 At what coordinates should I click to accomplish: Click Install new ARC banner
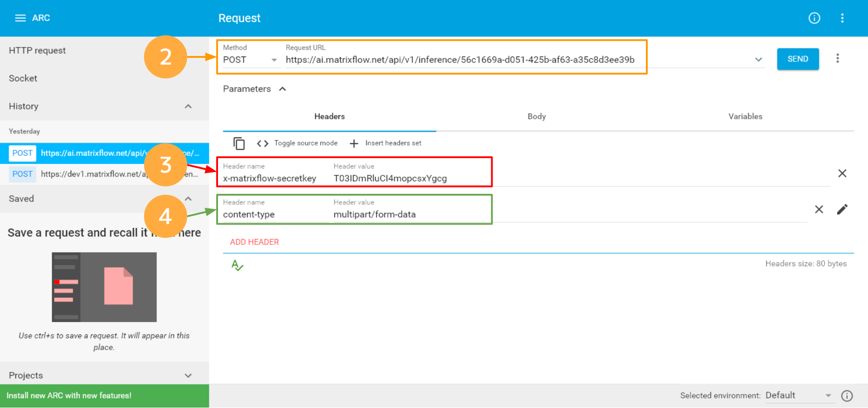tap(104, 396)
